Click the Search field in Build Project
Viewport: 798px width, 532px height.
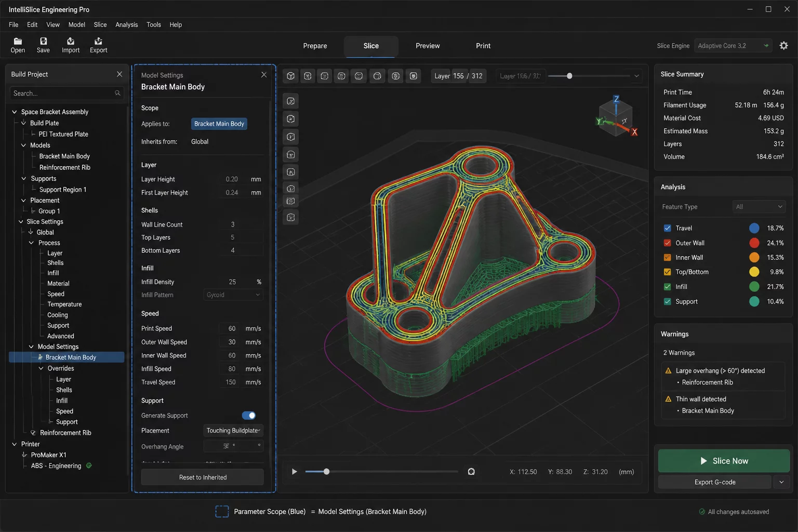point(66,93)
